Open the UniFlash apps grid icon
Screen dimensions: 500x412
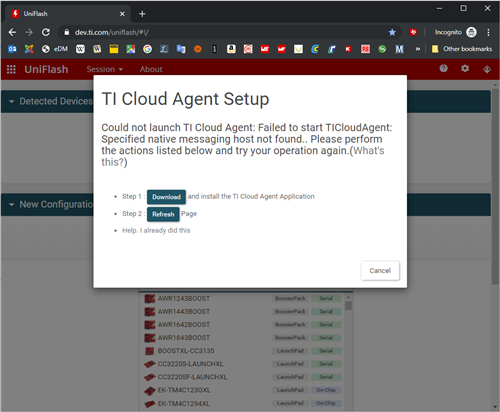pos(11,69)
